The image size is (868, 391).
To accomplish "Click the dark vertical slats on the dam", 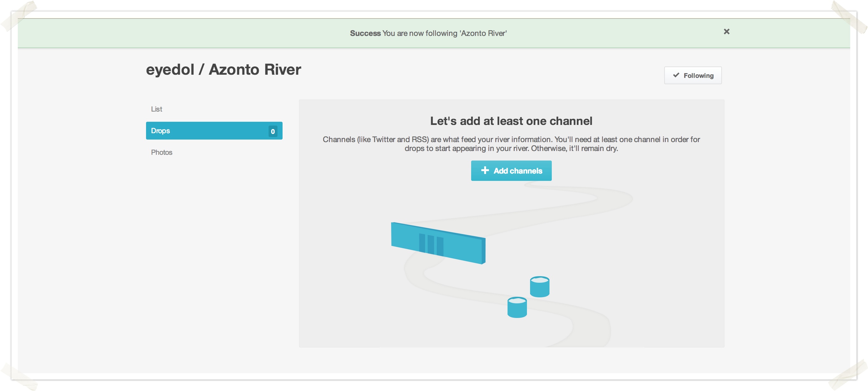I will click(431, 244).
